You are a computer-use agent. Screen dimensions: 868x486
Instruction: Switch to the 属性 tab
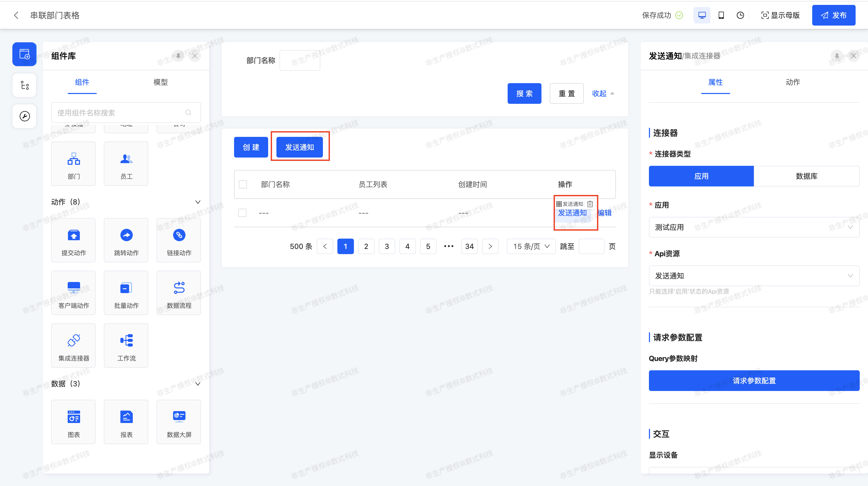point(715,82)
